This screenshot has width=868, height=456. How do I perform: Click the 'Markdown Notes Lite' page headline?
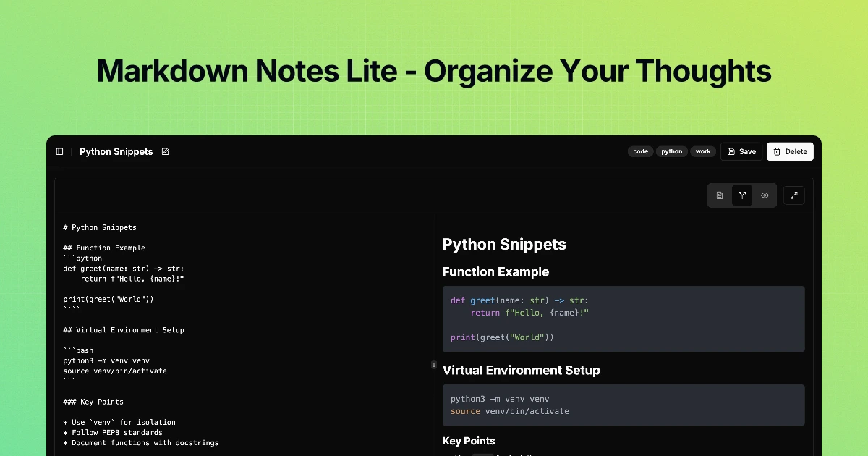pyautogui.click(x=434, y=71)
